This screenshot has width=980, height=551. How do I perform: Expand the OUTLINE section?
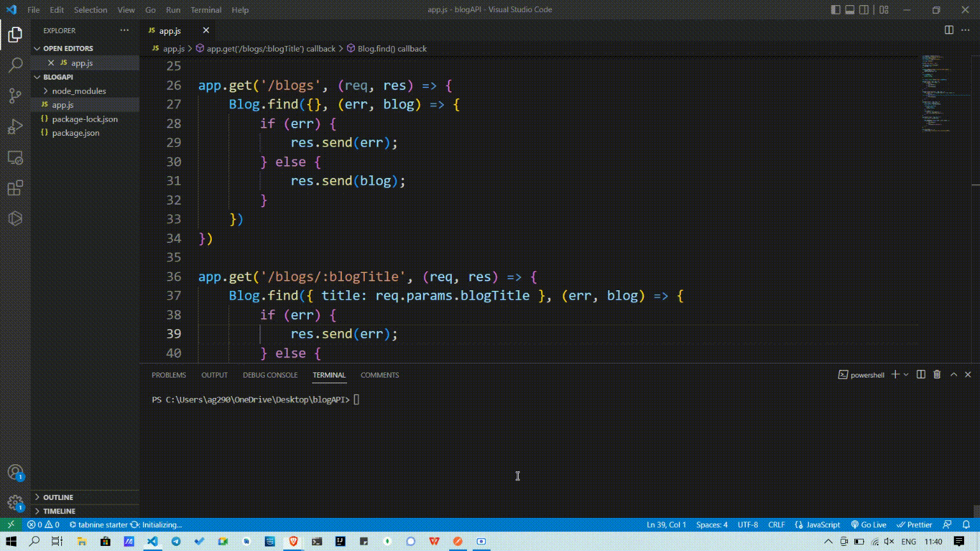(58, 497)
